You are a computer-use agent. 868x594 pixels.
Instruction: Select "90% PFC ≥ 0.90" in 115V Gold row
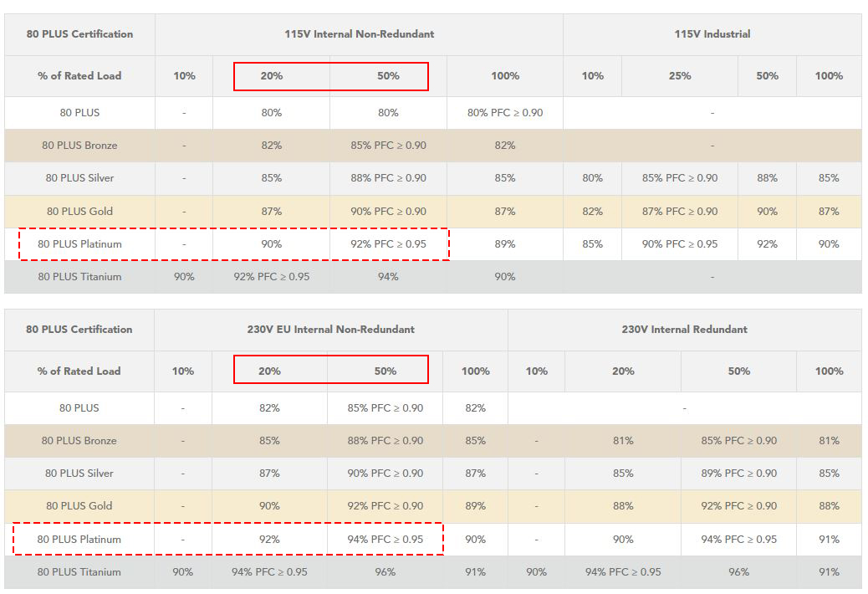388,212
